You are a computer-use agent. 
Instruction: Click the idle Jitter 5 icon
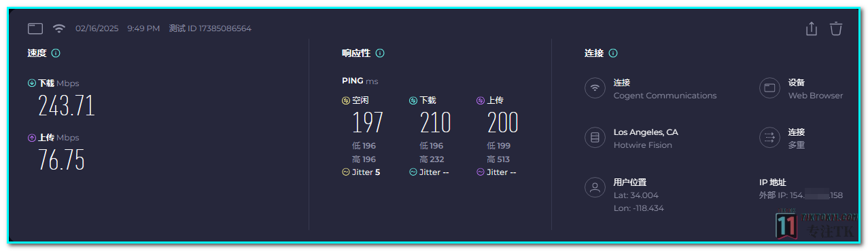[345, 172]
